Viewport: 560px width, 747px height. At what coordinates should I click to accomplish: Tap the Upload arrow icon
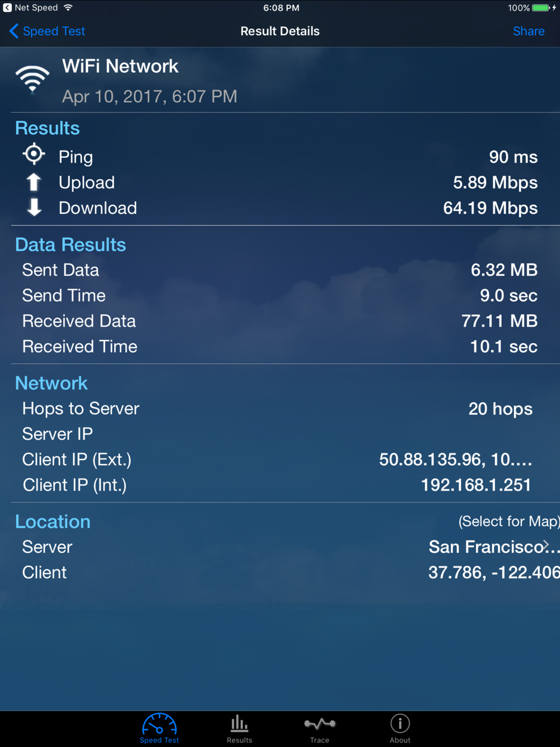click(x=34, y=182)
